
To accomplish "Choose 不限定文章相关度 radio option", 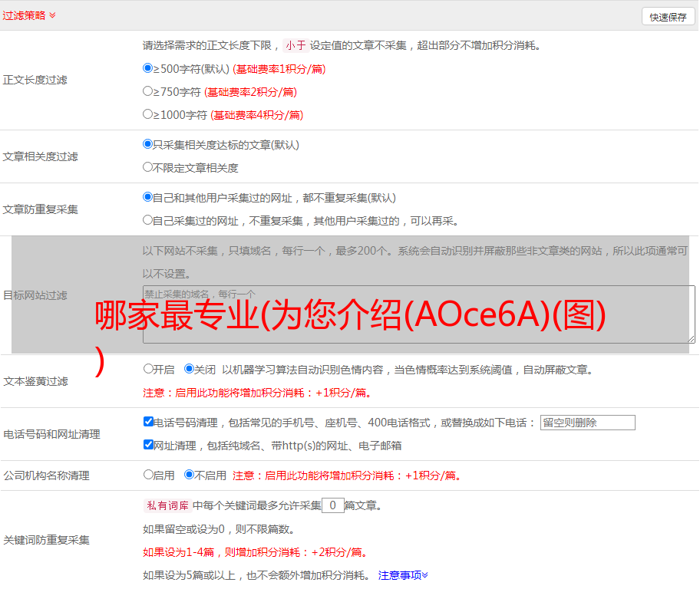I will tap(148, 167).
